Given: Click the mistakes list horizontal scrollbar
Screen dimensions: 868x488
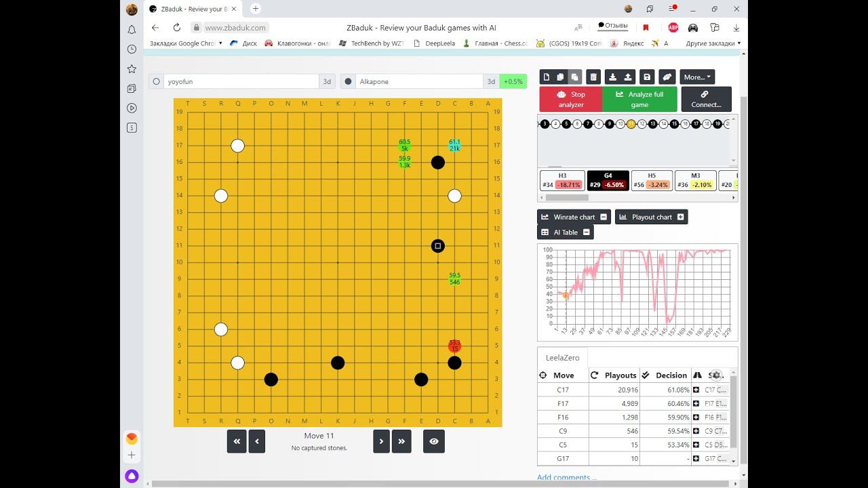Looking at the screenshot, I should (x=567, y=198).
